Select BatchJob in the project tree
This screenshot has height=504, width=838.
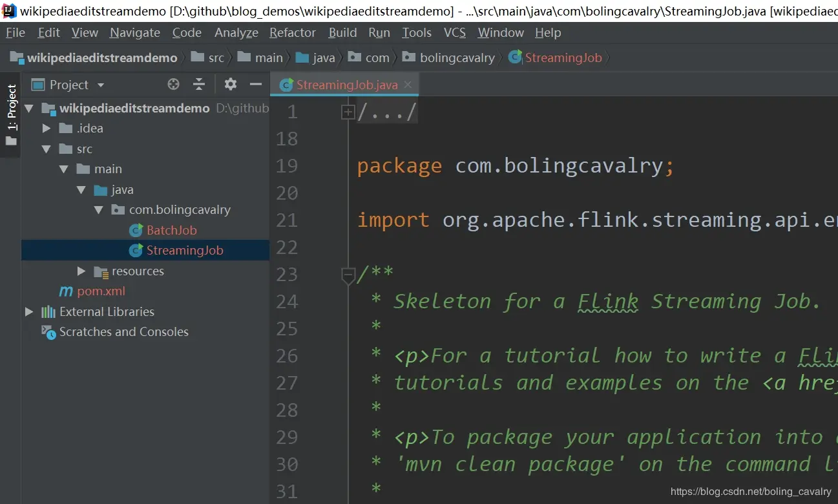(171, 230)
